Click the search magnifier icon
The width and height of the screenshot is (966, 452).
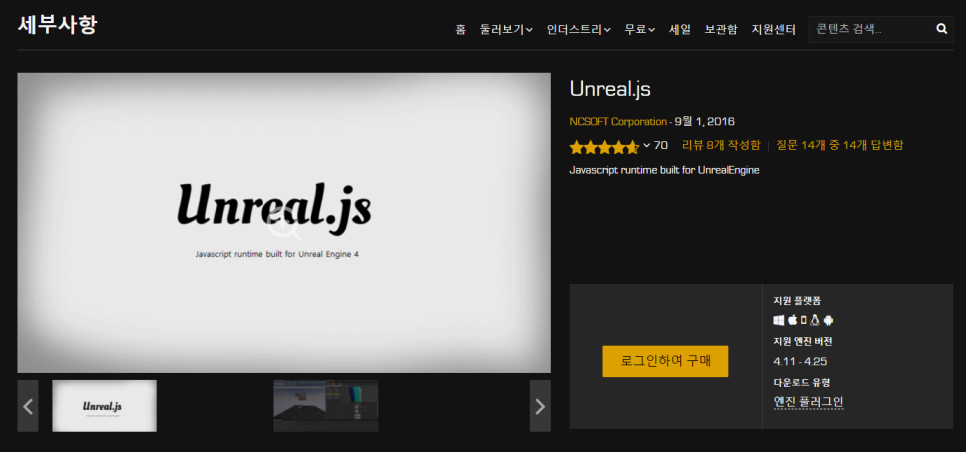tap(941, 28)
